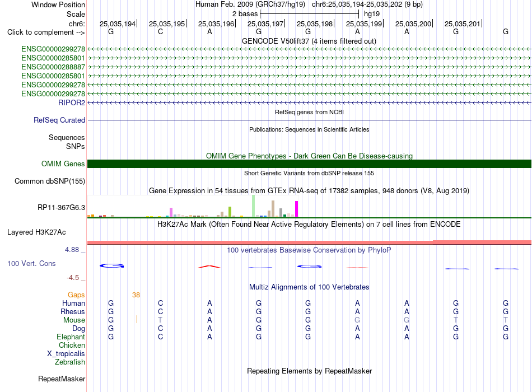Click 'RefSeq genes from NCBI' title

tap(310, 112)
